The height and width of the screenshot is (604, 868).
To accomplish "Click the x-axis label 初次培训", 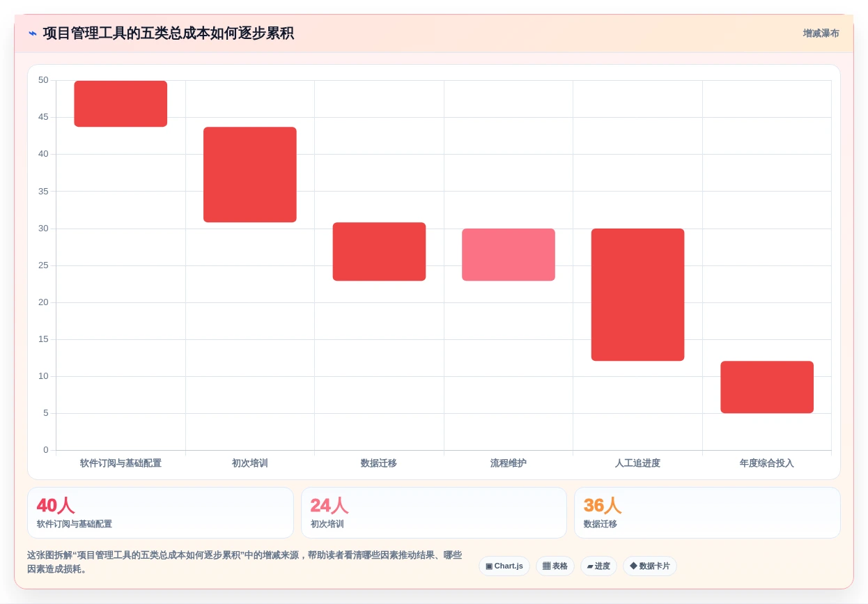I will coord(250,463).
